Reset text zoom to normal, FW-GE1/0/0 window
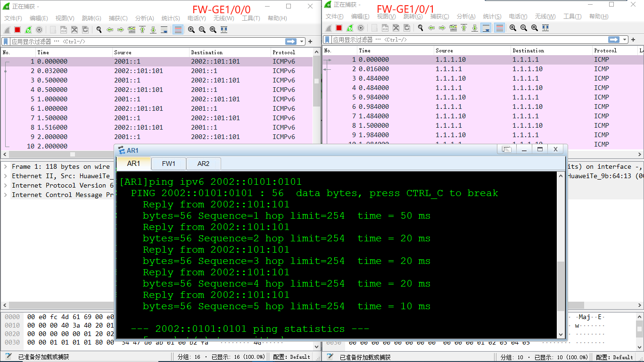Screen dimensions: 644x362 coord(213,30)
